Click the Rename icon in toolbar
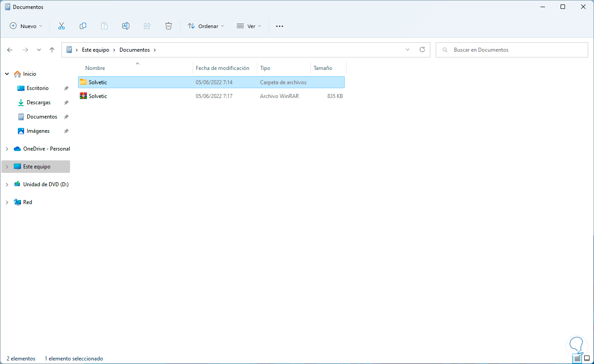This screenshot has width=594, height=364. click(x=126, y=26)
